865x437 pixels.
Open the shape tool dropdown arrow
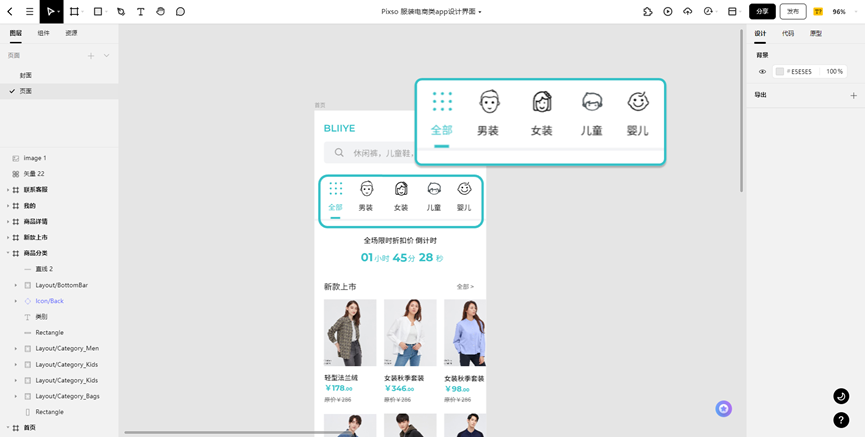point(106,12)
